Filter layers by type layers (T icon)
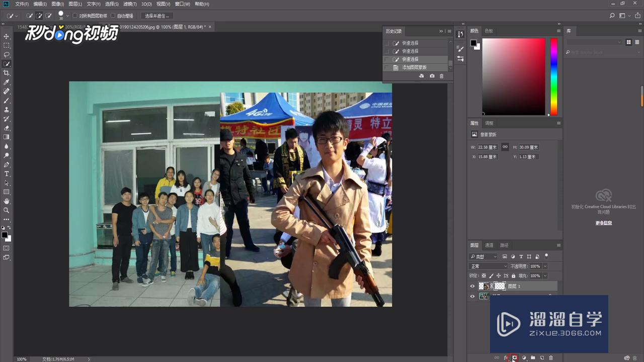Viewport: 644px width, 362px height. pos(521,256)
